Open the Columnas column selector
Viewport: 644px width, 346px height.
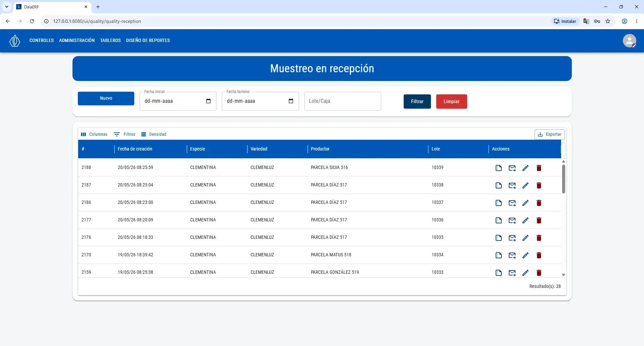94,134
